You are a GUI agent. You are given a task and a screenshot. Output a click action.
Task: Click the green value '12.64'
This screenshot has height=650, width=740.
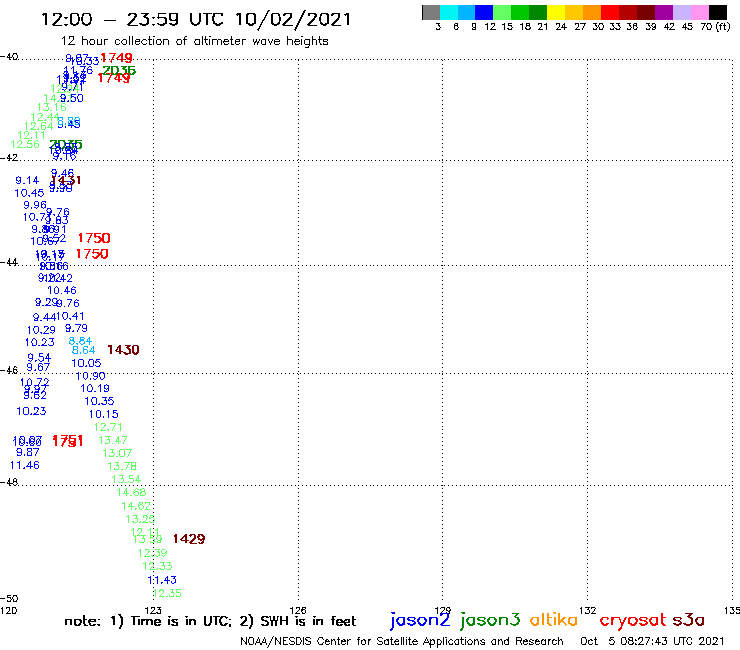point(39,126)
